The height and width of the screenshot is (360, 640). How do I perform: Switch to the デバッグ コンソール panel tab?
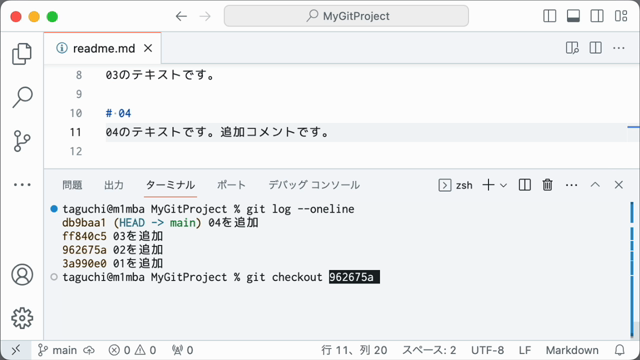pyautogui.click(x=314, y=185)
